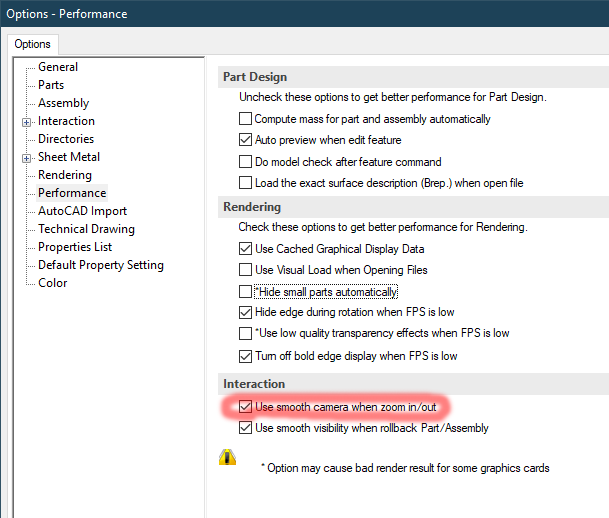Click the yellow warning icon
Viewport: 609px width, 518px height.
tap(227, 457)
